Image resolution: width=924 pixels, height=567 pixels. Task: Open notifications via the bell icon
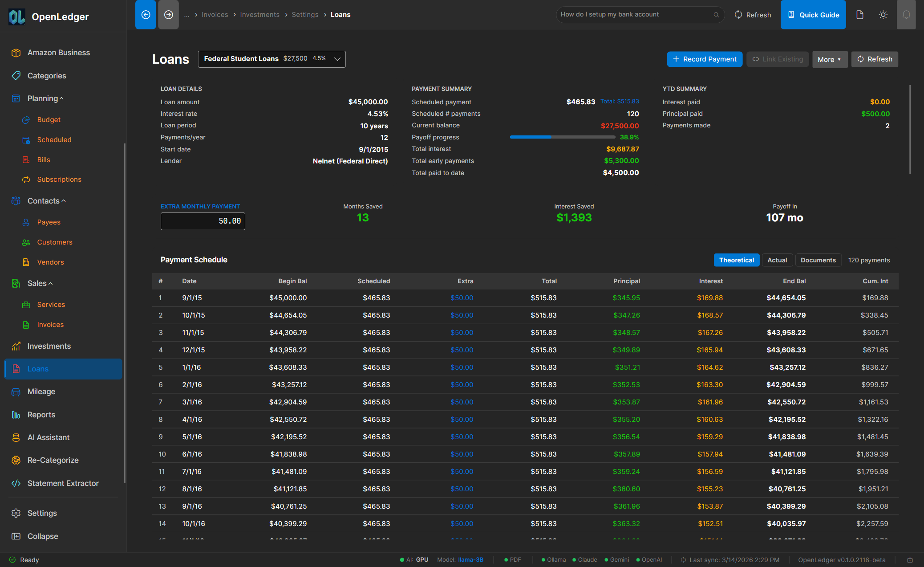pos(906,14)
